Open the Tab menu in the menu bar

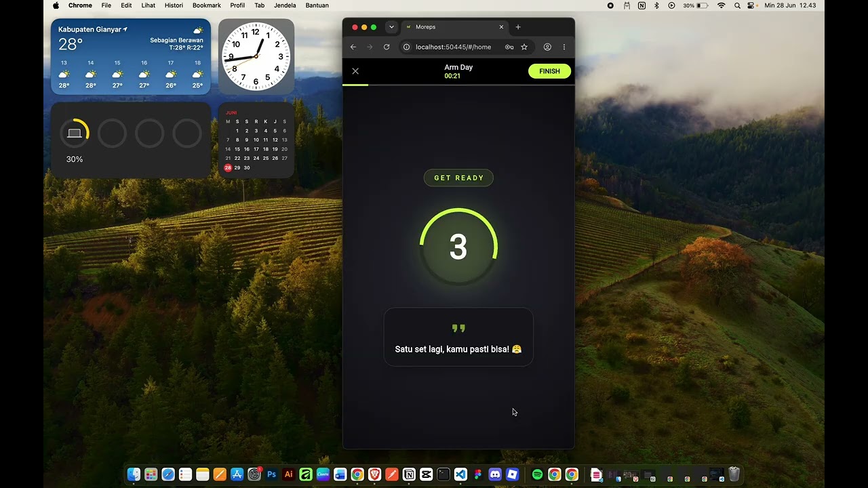pyautogui.click(x=260, y=5)
